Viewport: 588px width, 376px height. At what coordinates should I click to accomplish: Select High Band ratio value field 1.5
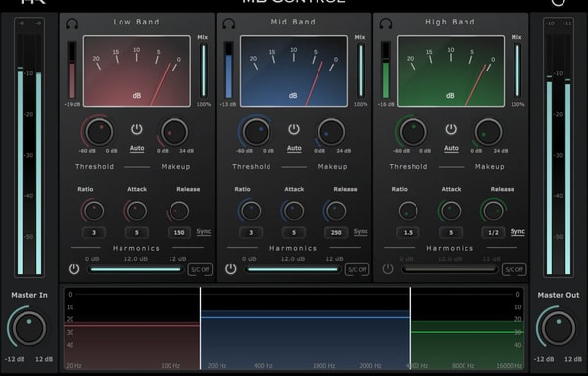coord(408,233)
